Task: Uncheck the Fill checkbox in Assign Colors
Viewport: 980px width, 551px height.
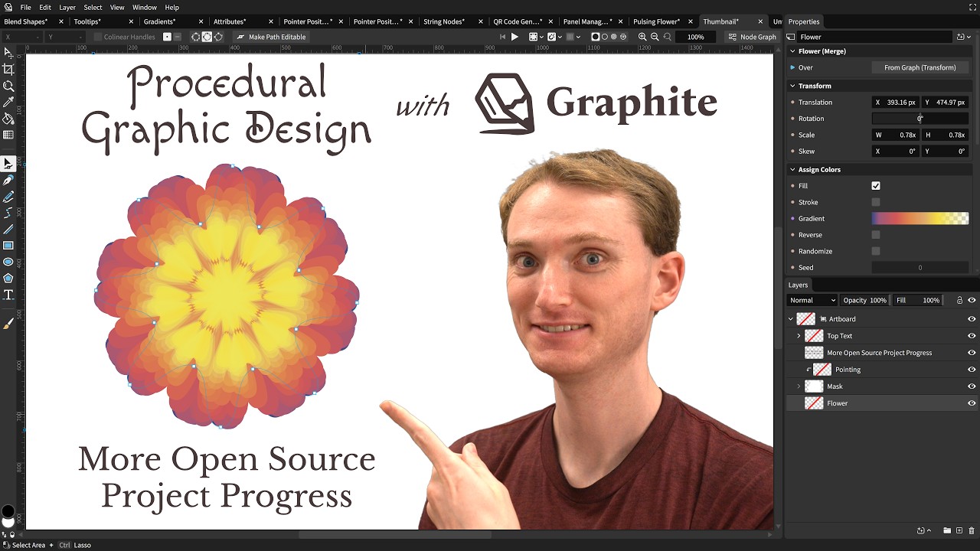Action: click(876, 186)
